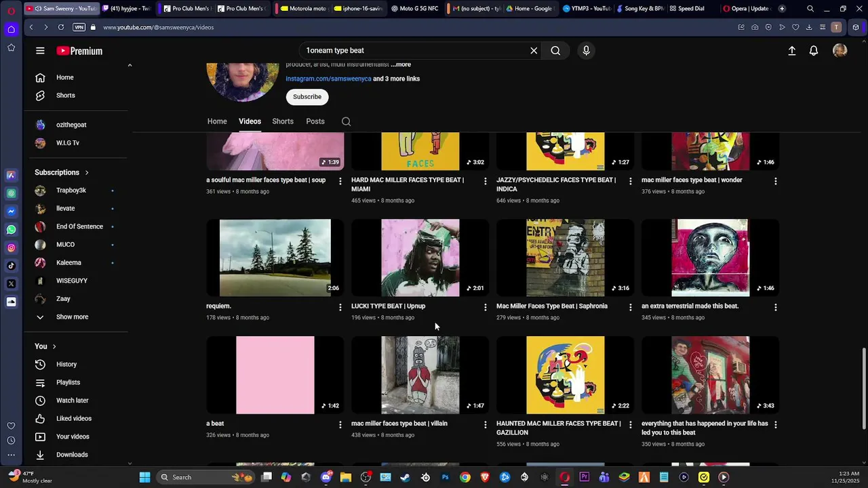This screenshot has height=488, width=868.
Task: Open Playlists in sidebar
Action: pos(68,383)
